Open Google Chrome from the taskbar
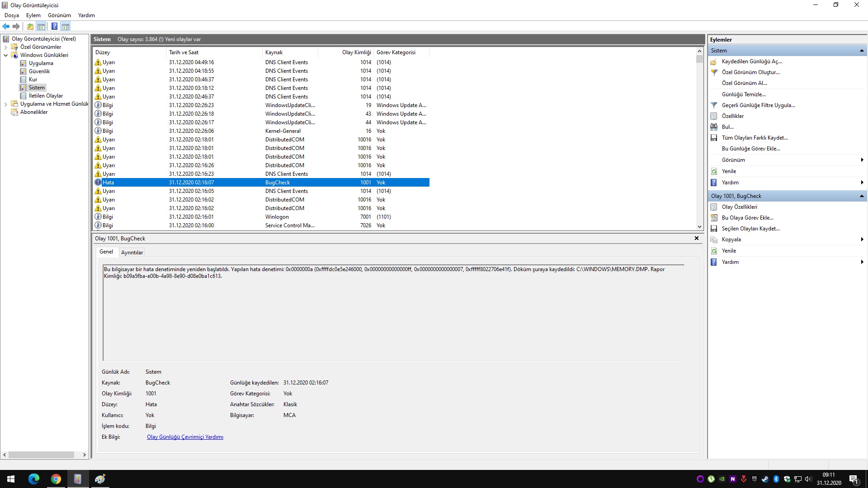Image resolution: width=868 pixels, height=488 pixels. click(56, 479)
